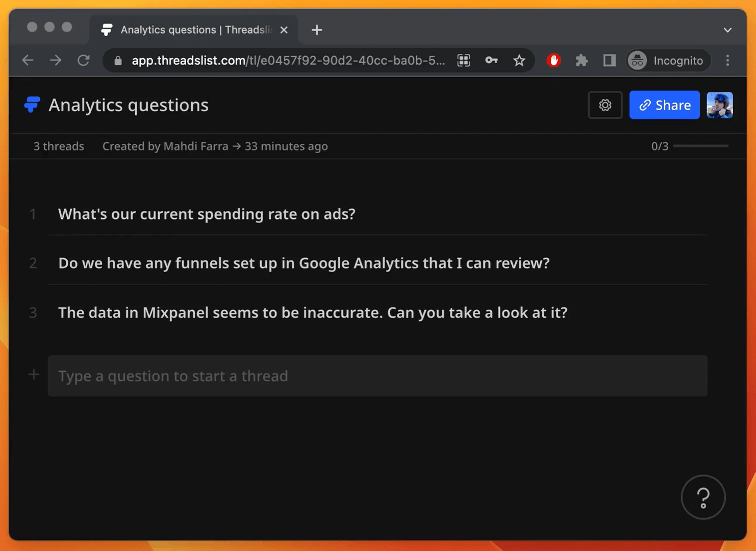
Task: Click the 0/3 progress bar
Action: (701, 146)
